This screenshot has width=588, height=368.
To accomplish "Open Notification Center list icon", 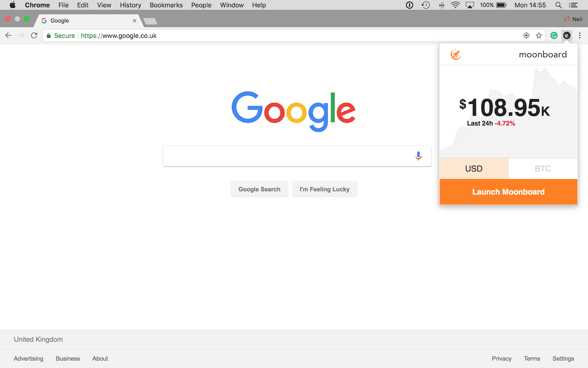I will 573,5.
